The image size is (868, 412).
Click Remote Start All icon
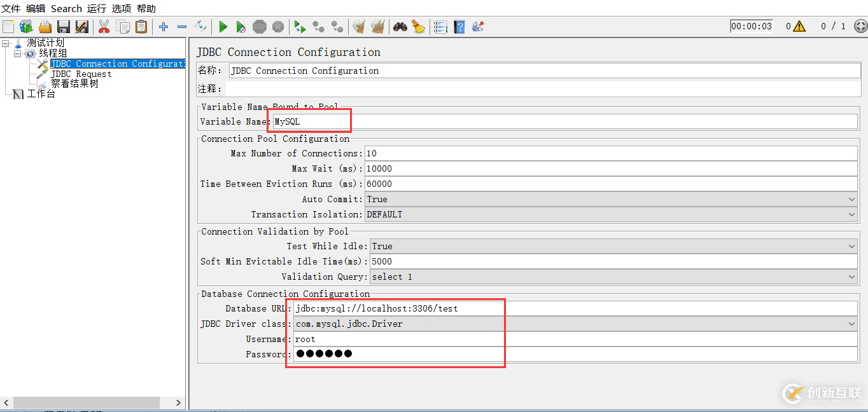click(300, 27)
